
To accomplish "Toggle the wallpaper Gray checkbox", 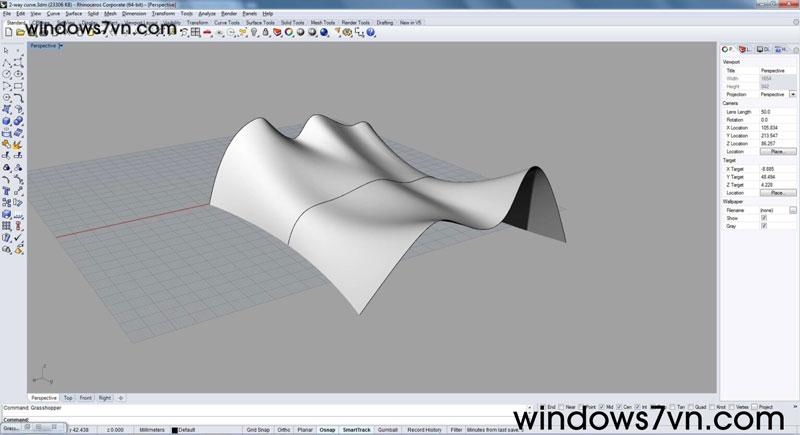I will tap(765, 226).
